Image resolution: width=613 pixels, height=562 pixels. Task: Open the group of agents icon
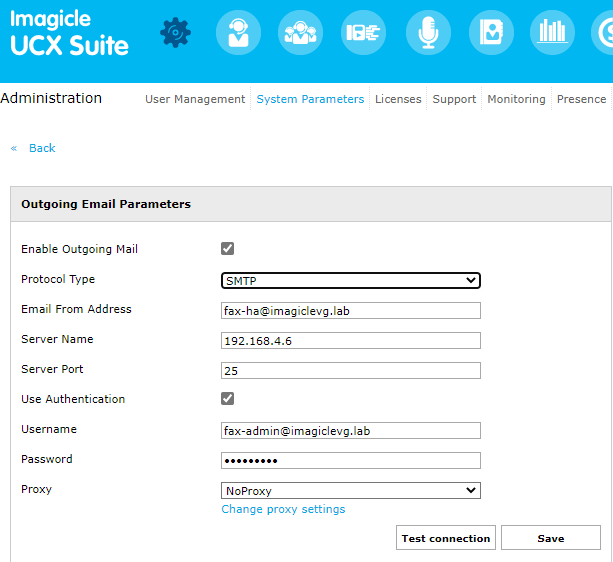click(x=301, y=33)
